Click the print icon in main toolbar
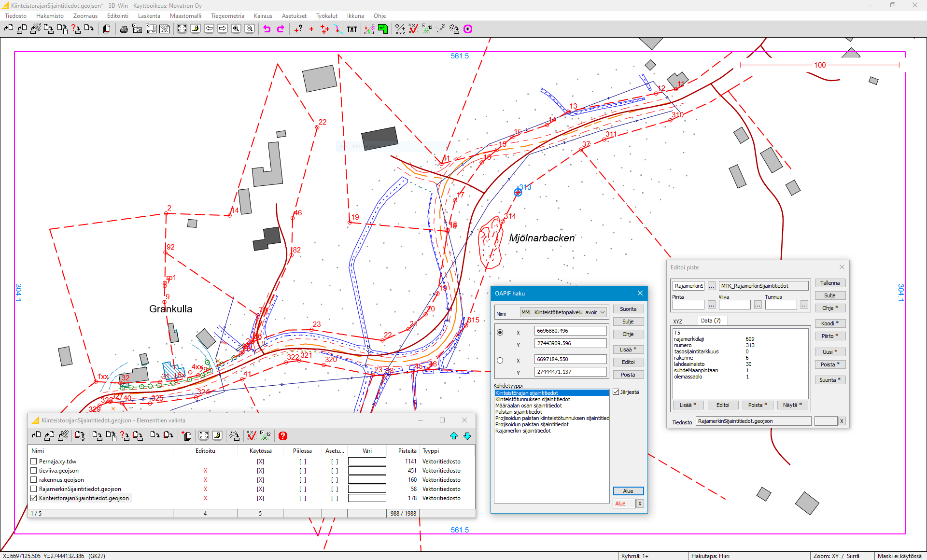 coord(124,29)
